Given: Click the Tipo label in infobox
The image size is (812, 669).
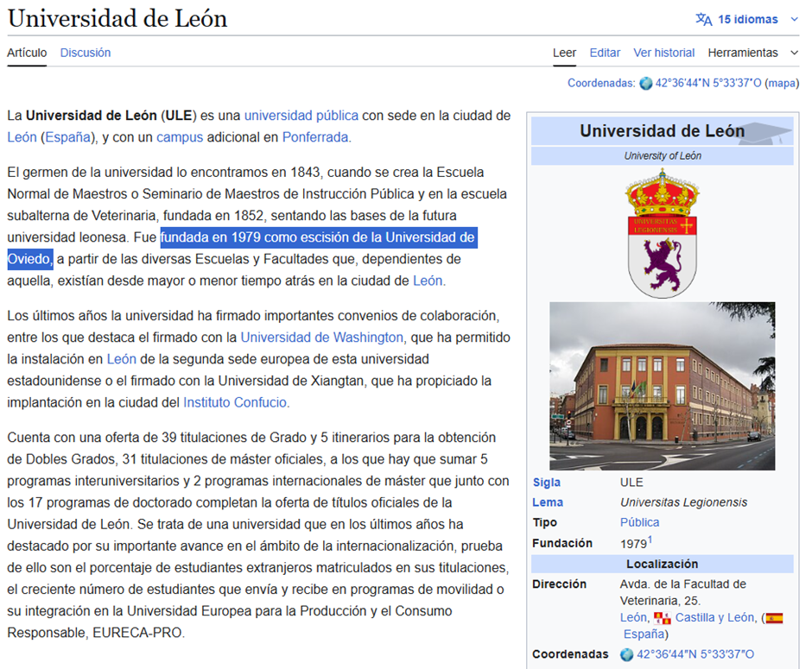Looking at the screenshot, I should 544,522.
